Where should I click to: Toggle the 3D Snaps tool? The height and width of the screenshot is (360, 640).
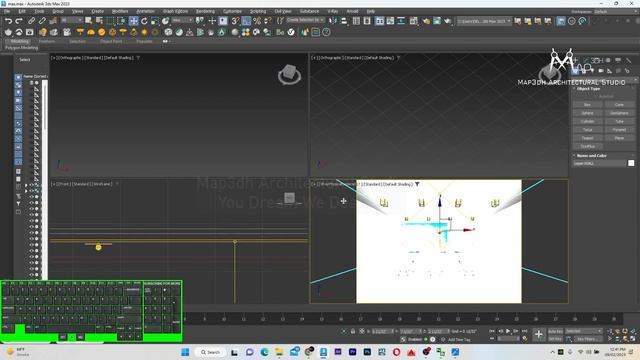236,21
